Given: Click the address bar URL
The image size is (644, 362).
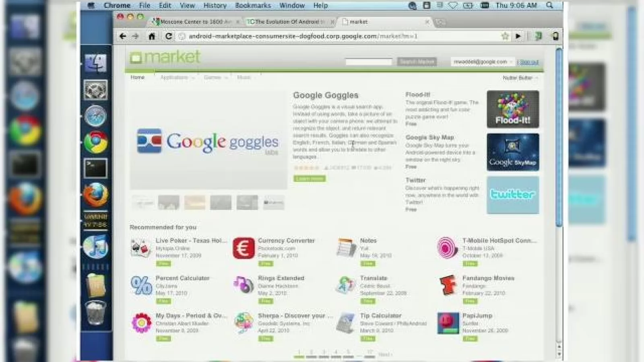Looking at the screenshot, I should point(303,36).
